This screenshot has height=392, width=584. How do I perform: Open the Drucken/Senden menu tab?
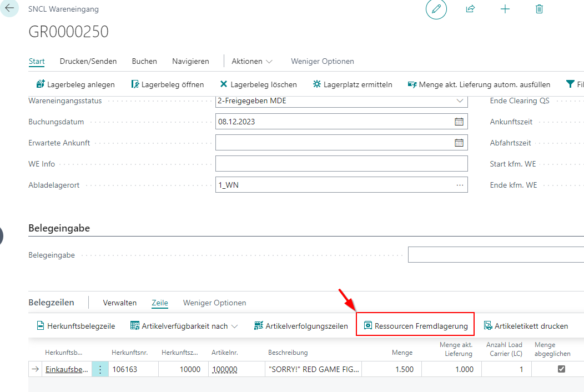click(x=88, y=61)
